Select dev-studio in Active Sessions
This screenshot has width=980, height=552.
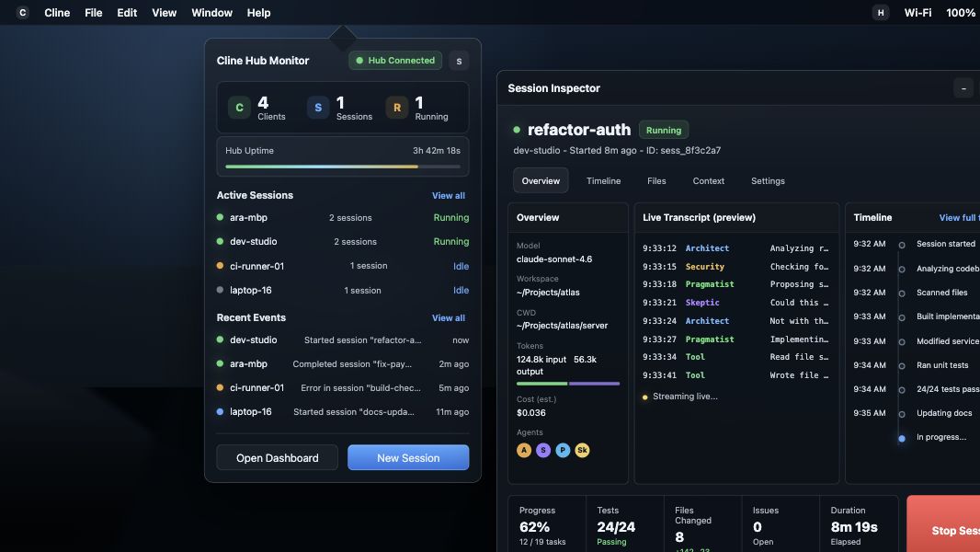(x=343, y=241)
